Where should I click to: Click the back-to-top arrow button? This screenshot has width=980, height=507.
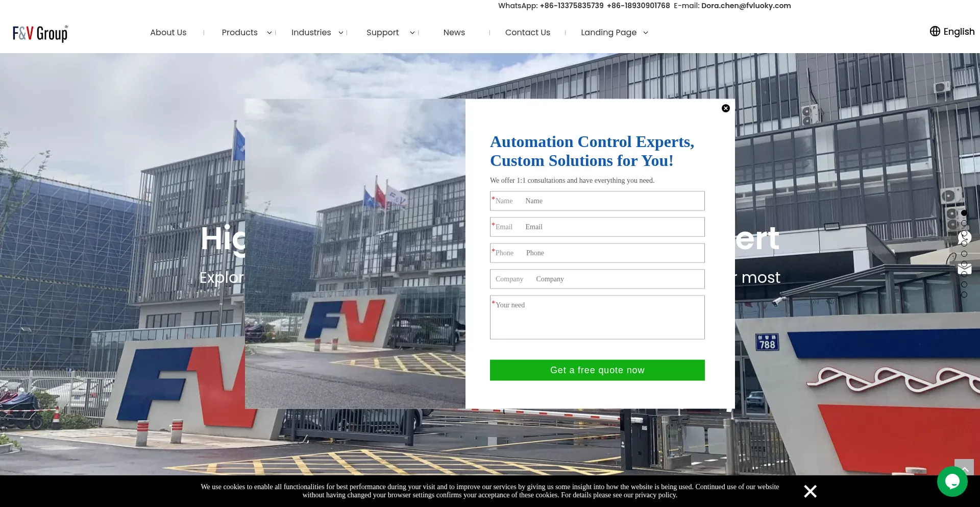[964, 468]
